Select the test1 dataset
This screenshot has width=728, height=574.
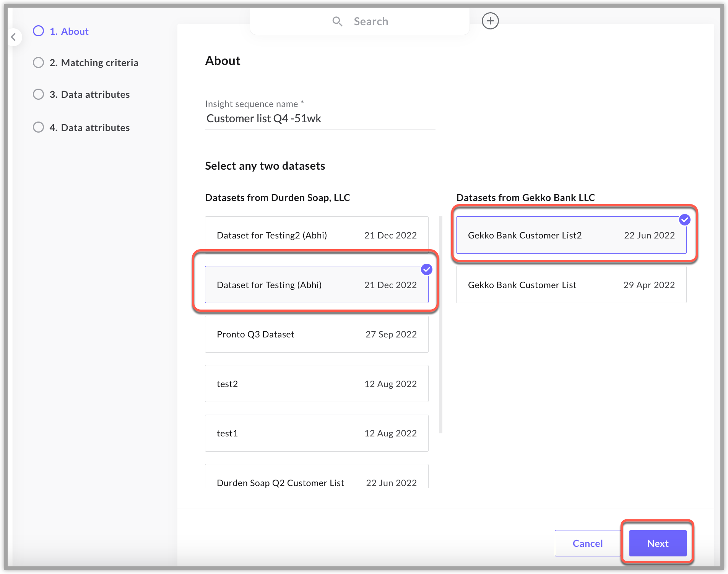tap(316, 433)
